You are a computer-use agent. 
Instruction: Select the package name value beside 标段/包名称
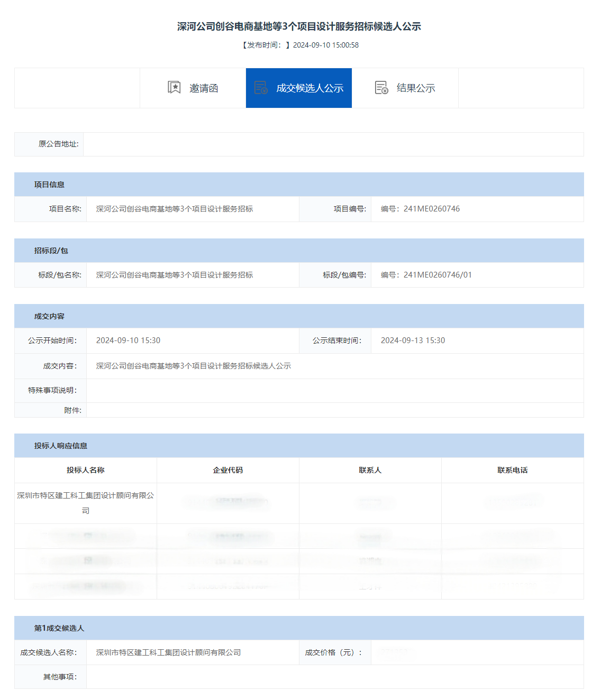[x=175, y=275]
